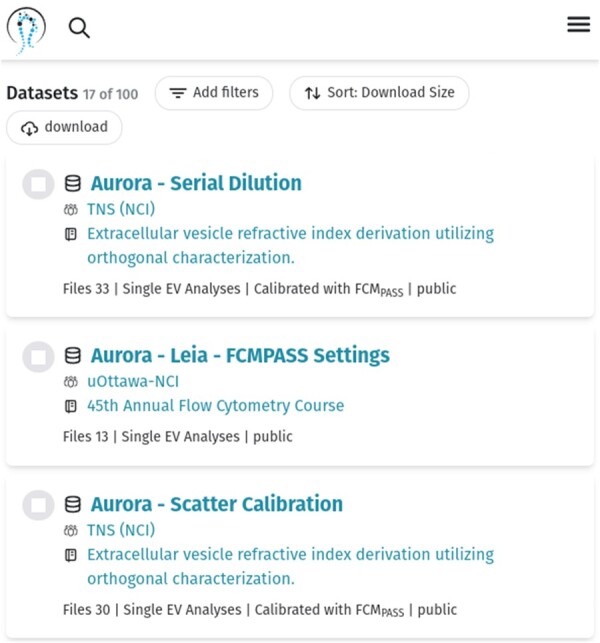Open search with magnifier icon
Viewport: 600px width, 643px height.
(79, 28)
